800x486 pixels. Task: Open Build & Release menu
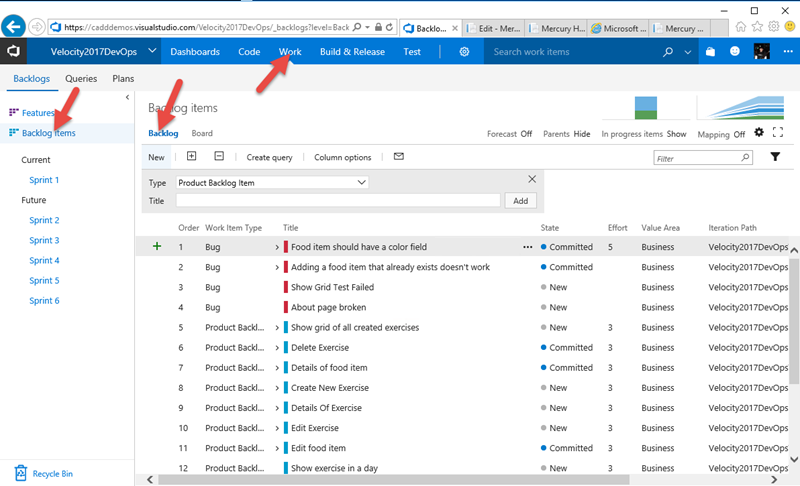(352, 52)
